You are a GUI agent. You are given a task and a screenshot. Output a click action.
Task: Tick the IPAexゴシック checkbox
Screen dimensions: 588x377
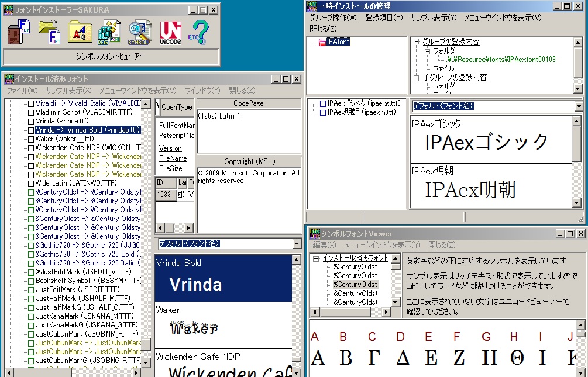click(323, 104)
